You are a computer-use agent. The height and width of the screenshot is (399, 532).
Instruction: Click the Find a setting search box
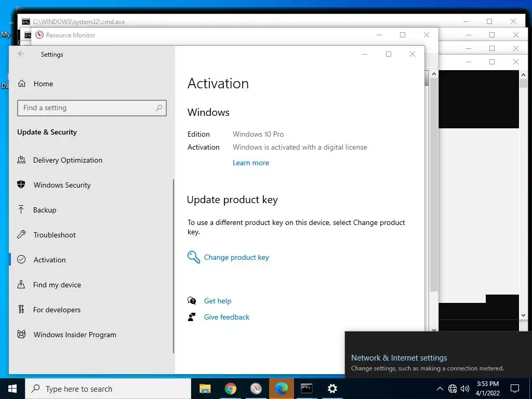tap(91, 108)
